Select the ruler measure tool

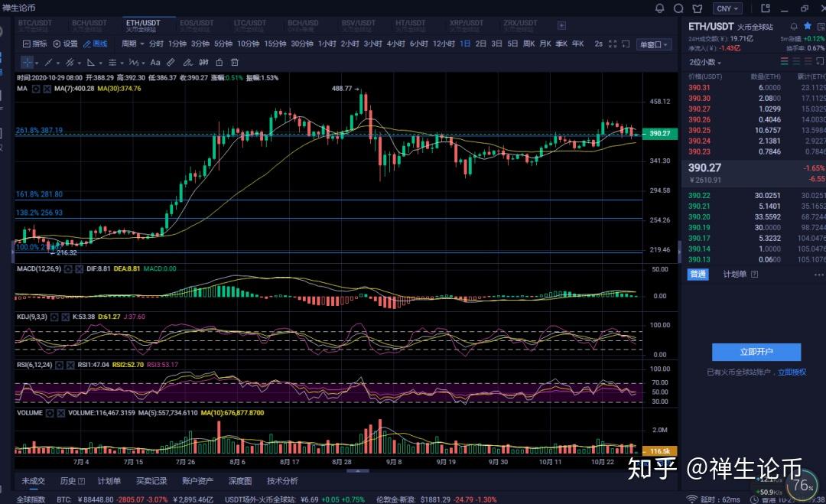click(x=171, y=63)
